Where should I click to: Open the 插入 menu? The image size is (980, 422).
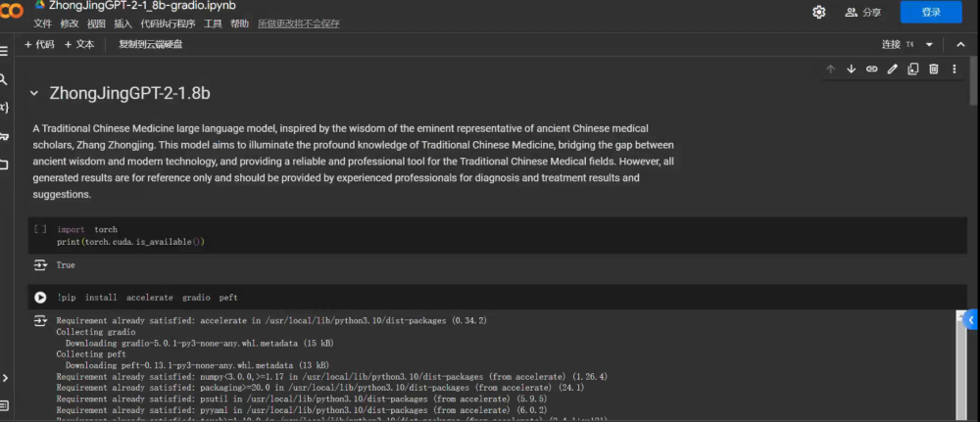click(x=123, y=23)
